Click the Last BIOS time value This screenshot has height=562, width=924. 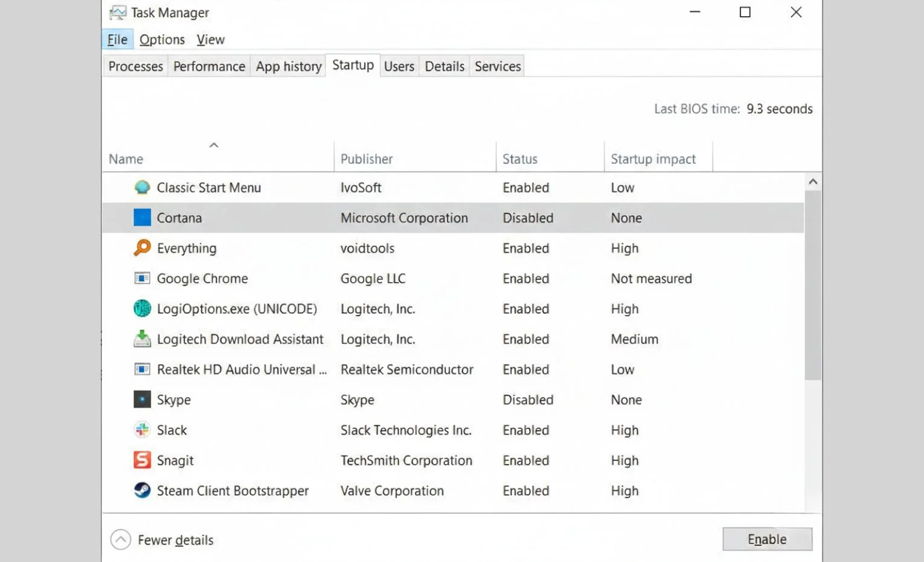(x=779, y=109)
